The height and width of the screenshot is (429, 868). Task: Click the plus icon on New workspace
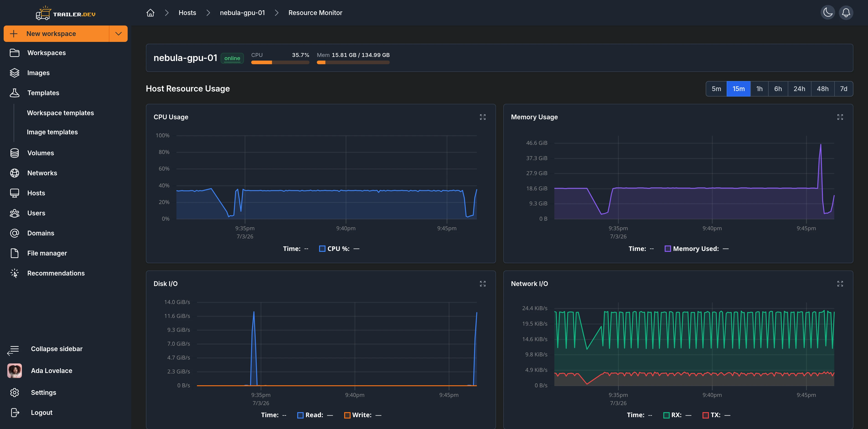point(14,34)
